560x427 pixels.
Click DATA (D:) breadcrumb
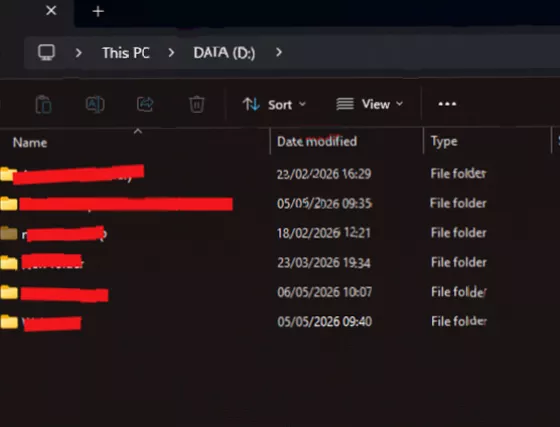pyautogui.click(x=224, y=53)
